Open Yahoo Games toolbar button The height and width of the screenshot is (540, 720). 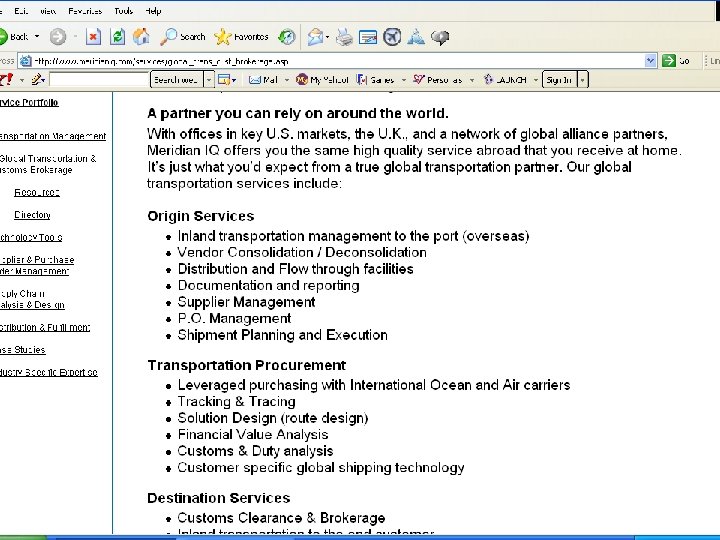(376, 80)
